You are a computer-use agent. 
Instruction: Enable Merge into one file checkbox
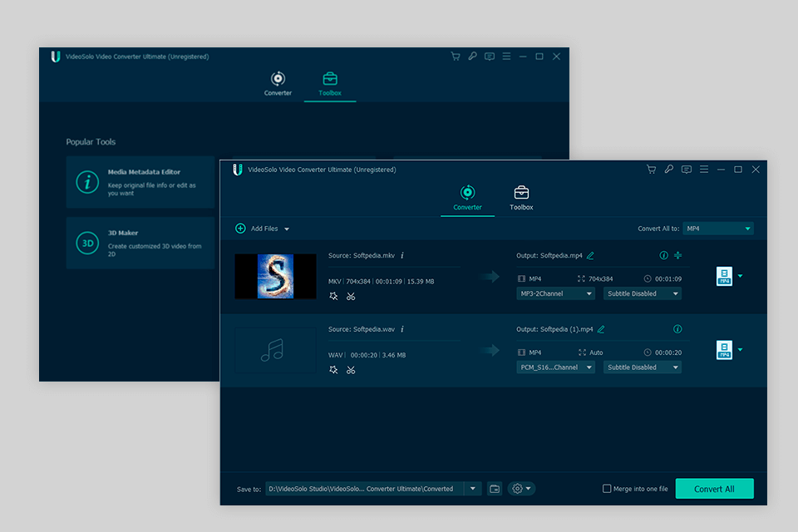tap(607, 489)
